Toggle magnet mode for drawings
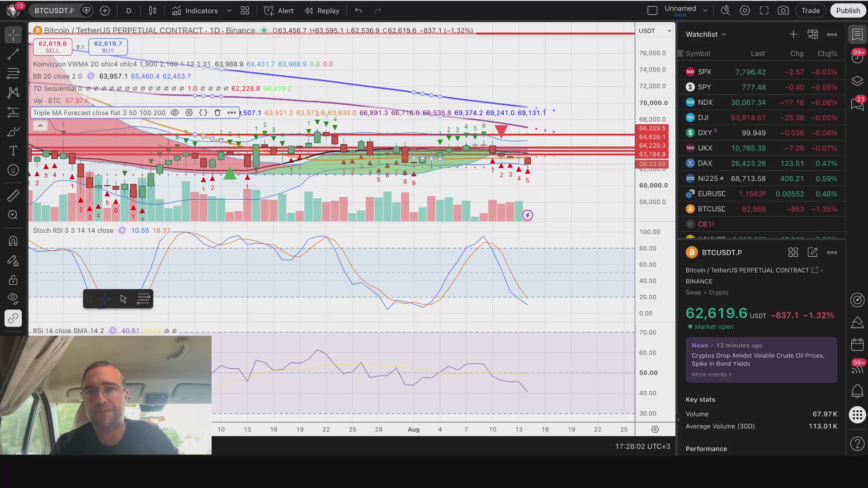Image resolution: width=868 pixels, height=488 pixels. (13, 241)
